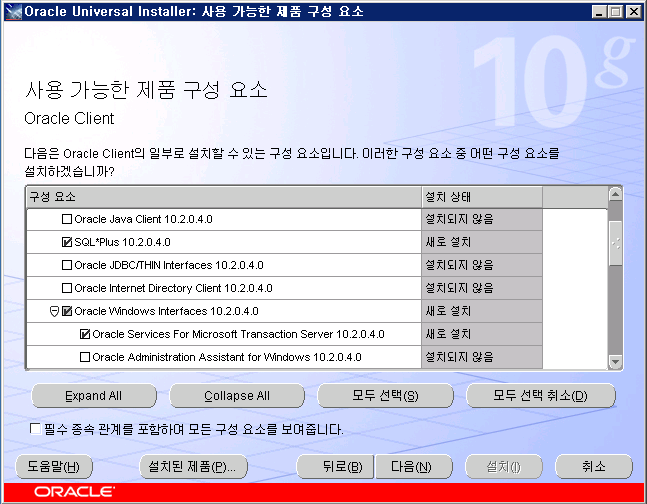Minimize the Oracle Universal Installer window
647x504 pixels.
pos(599,12)
